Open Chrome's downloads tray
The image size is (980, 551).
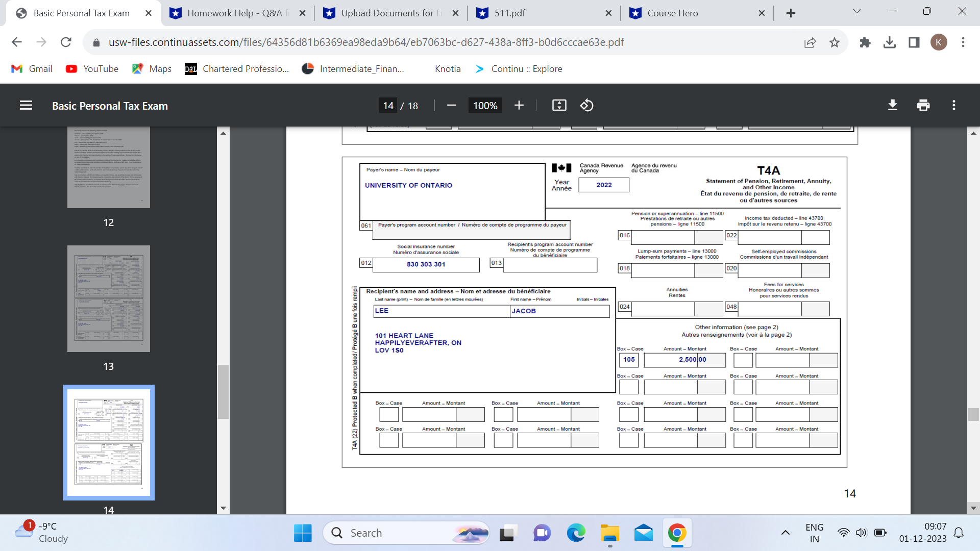pos(890,42)
